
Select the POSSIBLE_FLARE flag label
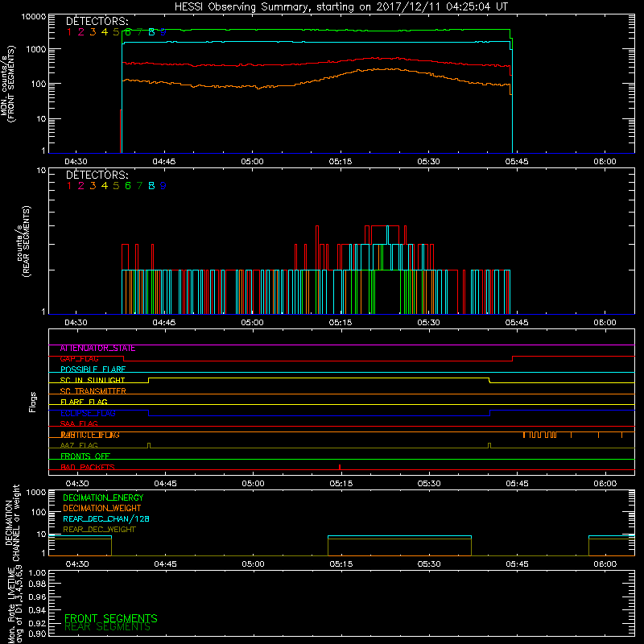click(x=93, y=369)
